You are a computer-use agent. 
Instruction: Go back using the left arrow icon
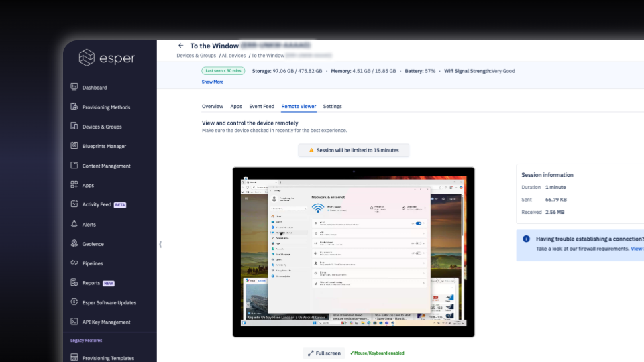(180, 46)
